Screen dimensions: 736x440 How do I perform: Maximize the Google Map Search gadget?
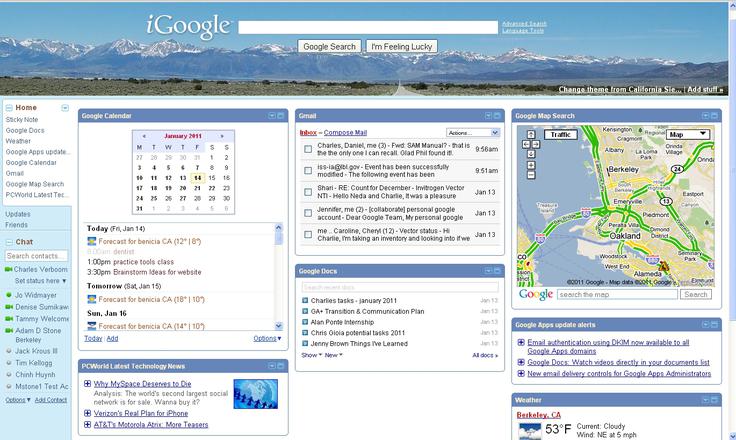pos(714,116)
